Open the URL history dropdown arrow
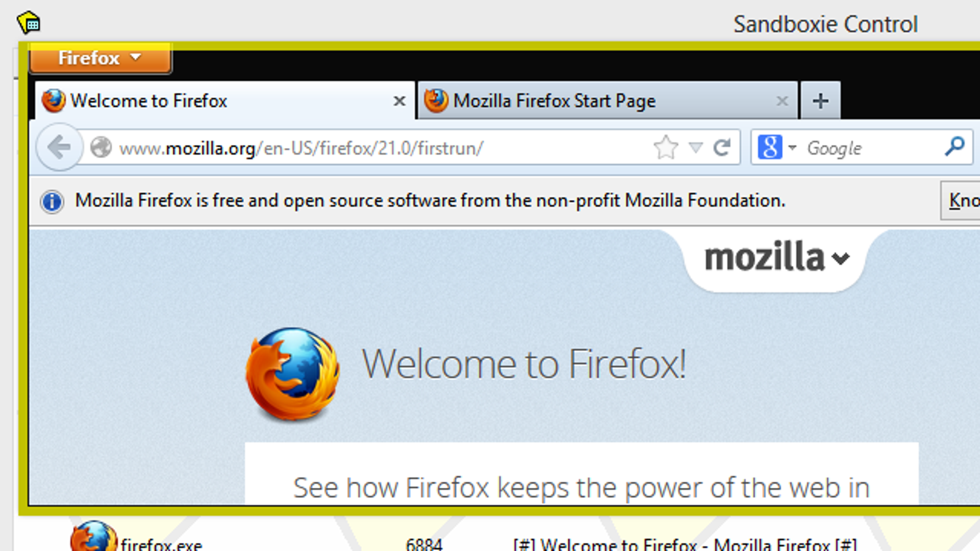Image resolution: width=980 pixels, height=551 pixels. (x=696, y=148)
